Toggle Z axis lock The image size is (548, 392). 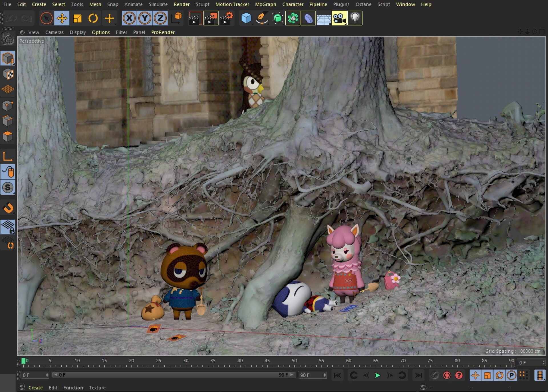tap(160, 19)
